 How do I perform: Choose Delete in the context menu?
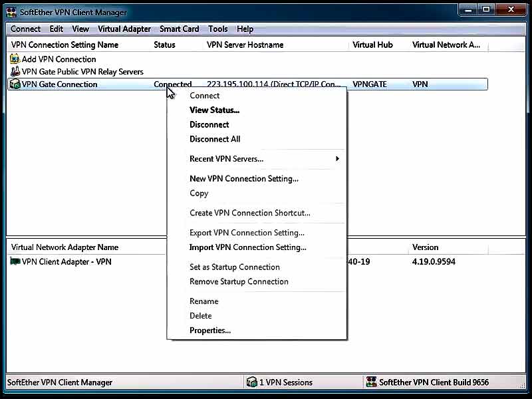click(x=201, y=316)
